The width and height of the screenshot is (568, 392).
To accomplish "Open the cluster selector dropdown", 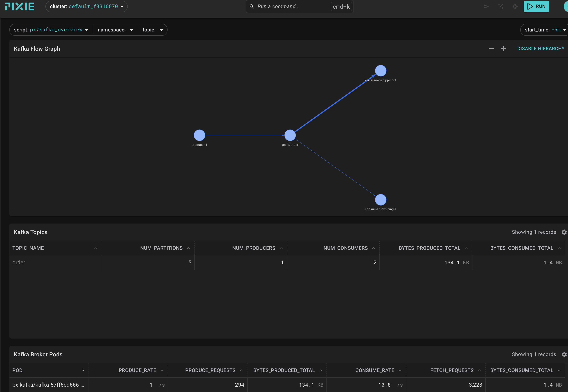I will [87, 6].
